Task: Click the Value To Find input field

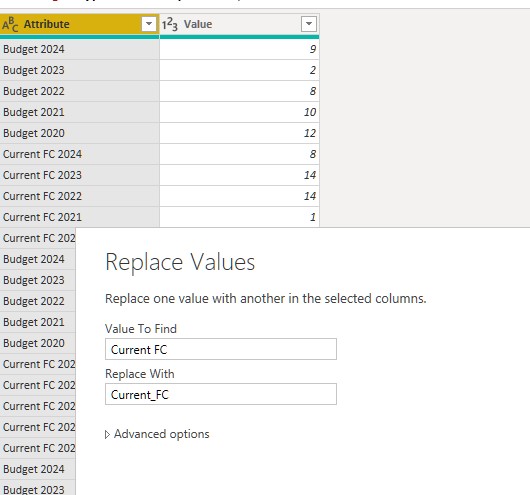Action: pos(221,349)
